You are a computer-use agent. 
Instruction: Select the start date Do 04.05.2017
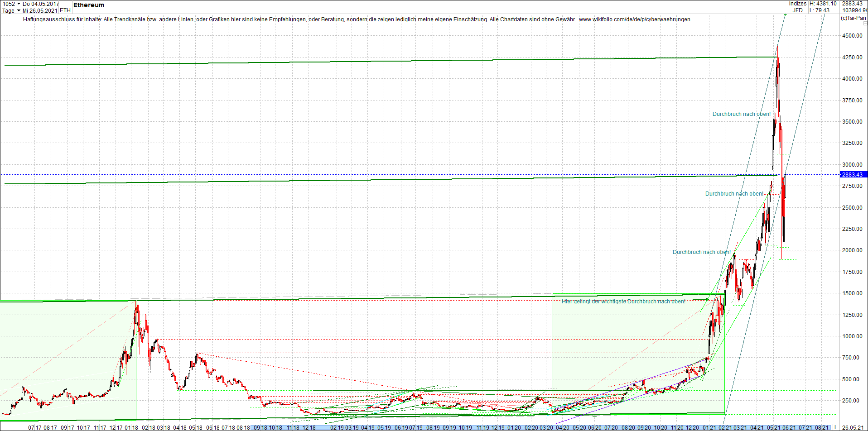(40, 4)
